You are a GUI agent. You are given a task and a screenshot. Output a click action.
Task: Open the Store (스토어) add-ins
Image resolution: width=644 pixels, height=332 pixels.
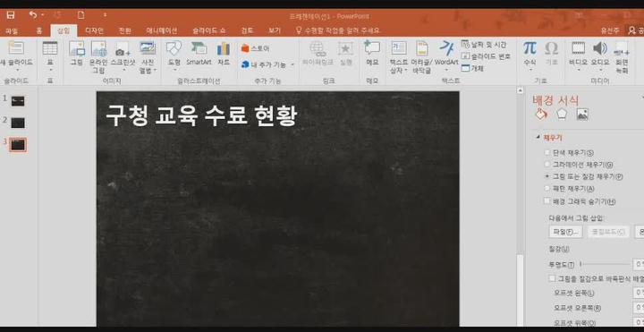click(256, 48)
